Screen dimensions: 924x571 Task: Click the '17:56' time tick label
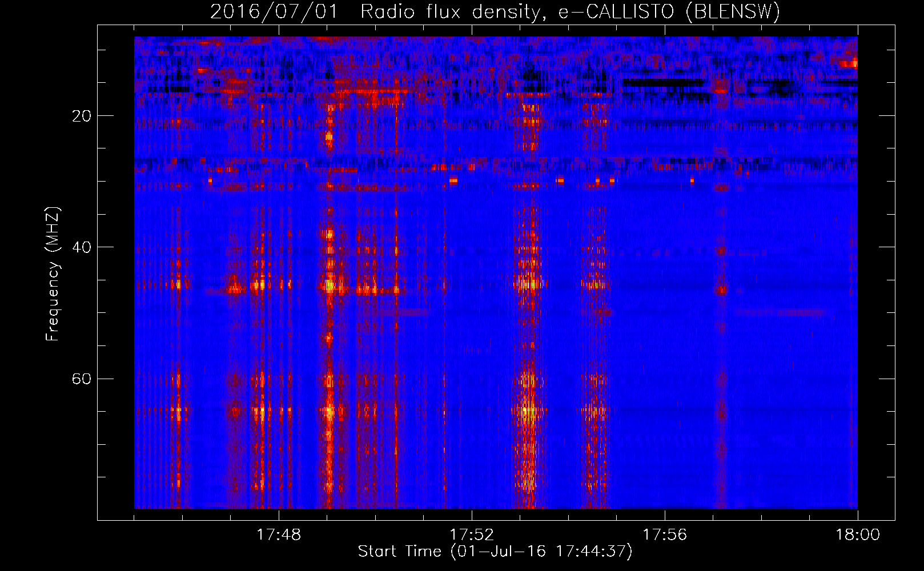coord(665,535)
